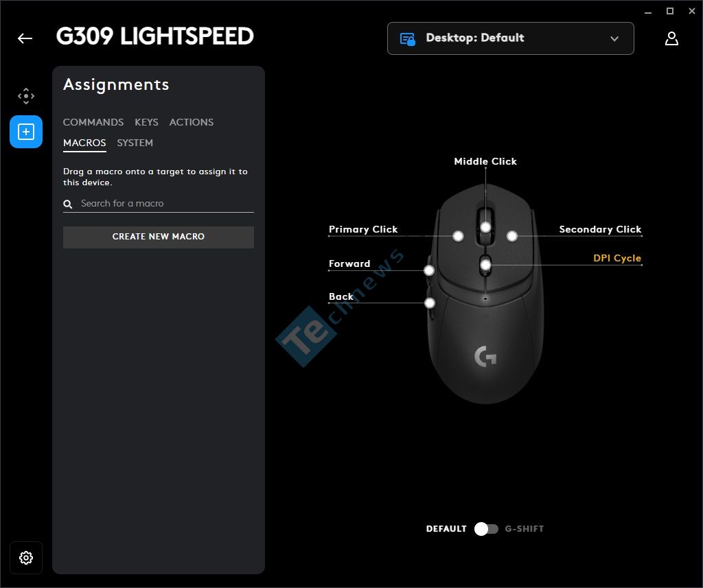Click the CREATE NEW MACRO button
The image size is (703, 588).
[x=159, y=237]
